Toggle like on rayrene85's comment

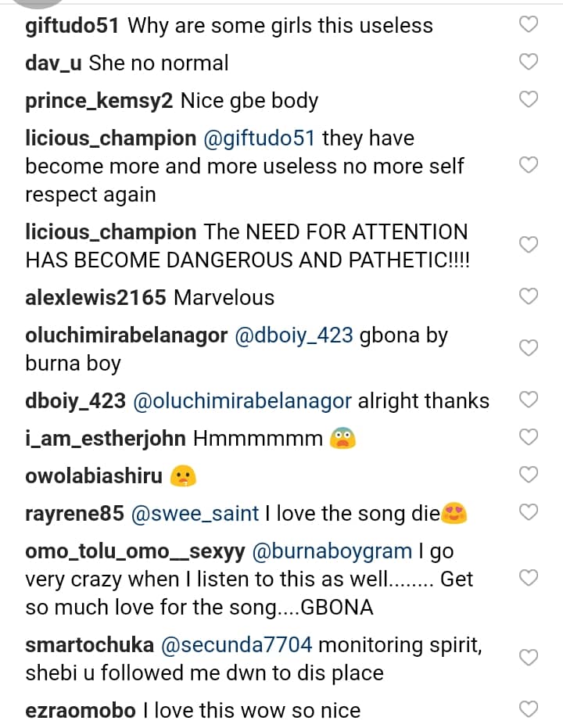pos(529,512)
